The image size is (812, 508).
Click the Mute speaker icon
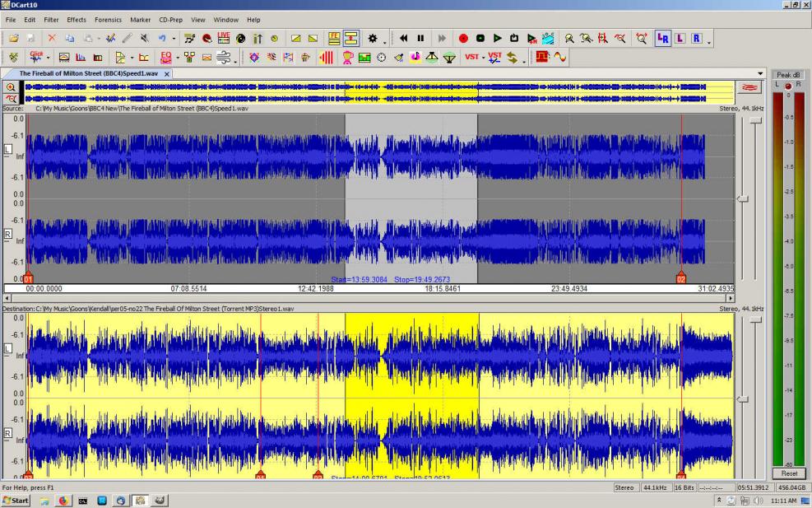145,39
